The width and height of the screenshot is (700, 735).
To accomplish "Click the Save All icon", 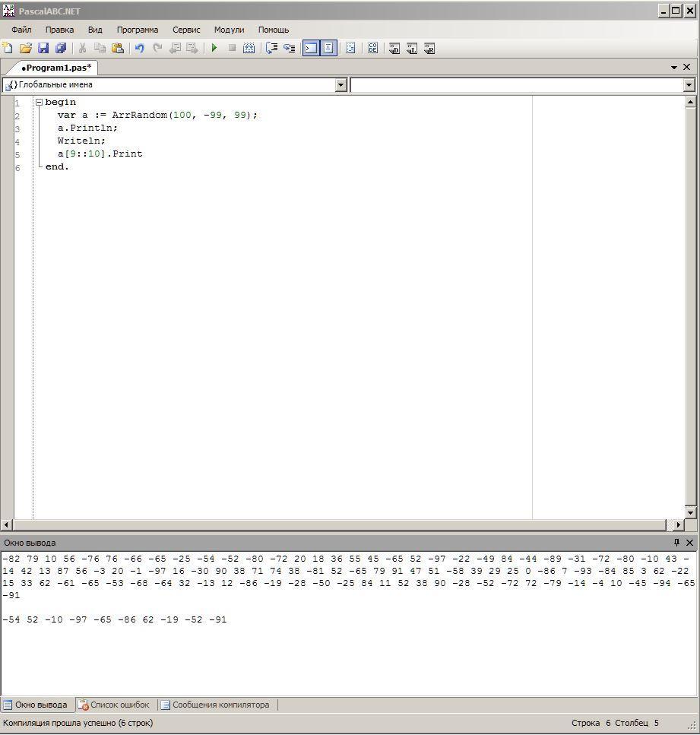I will pyautogui.click(x=61, y=48).
